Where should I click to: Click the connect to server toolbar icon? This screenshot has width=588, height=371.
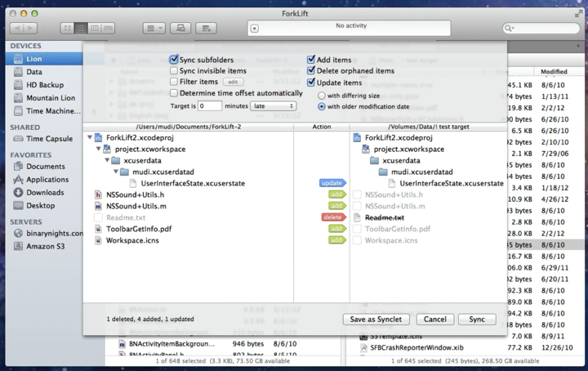click(x=180, y=28)
